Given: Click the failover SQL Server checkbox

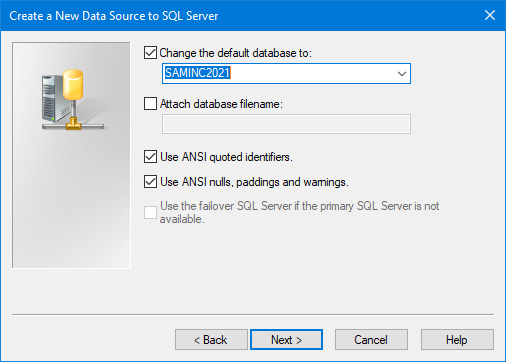Looking at the screenshot, I should coord(150,212).
